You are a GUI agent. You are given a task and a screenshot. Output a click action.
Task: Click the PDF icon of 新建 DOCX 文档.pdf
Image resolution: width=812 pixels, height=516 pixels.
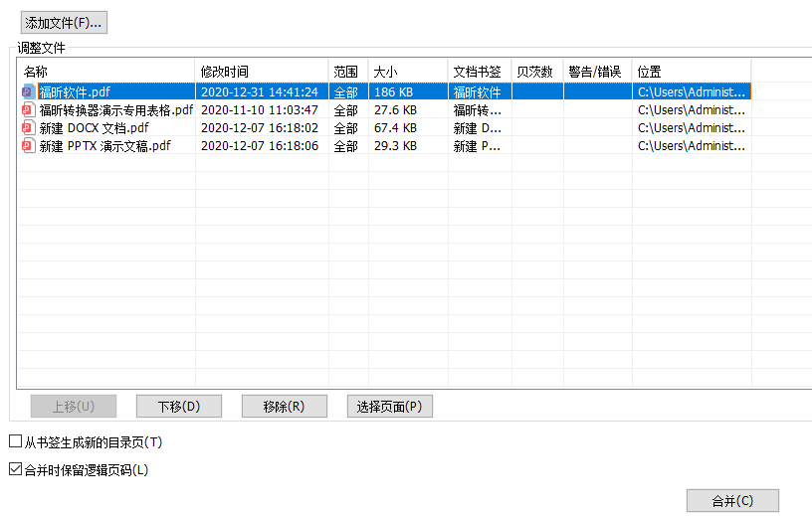(x=28, y=128)
